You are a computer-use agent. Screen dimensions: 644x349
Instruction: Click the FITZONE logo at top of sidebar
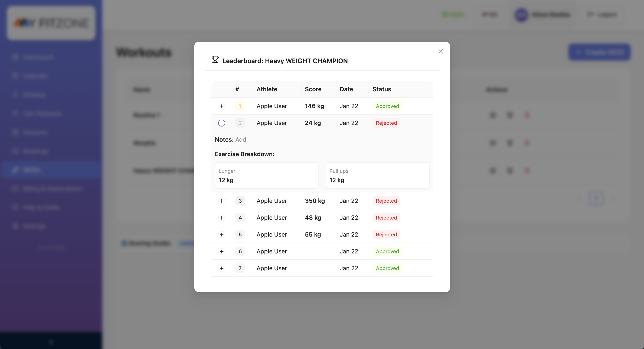(x=51, y=23)
